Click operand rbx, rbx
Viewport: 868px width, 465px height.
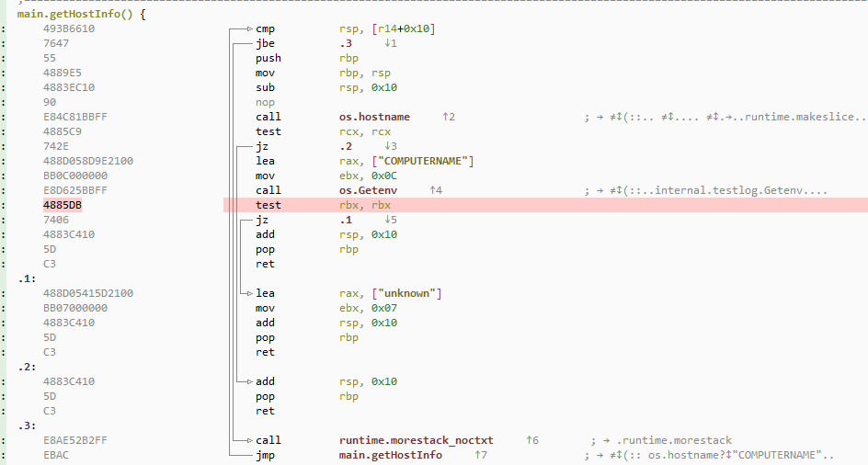(365, 205)
